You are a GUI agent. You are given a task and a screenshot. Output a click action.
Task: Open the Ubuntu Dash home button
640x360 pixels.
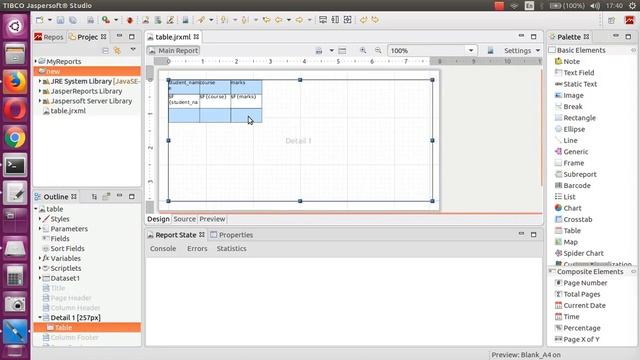(15, 27)
